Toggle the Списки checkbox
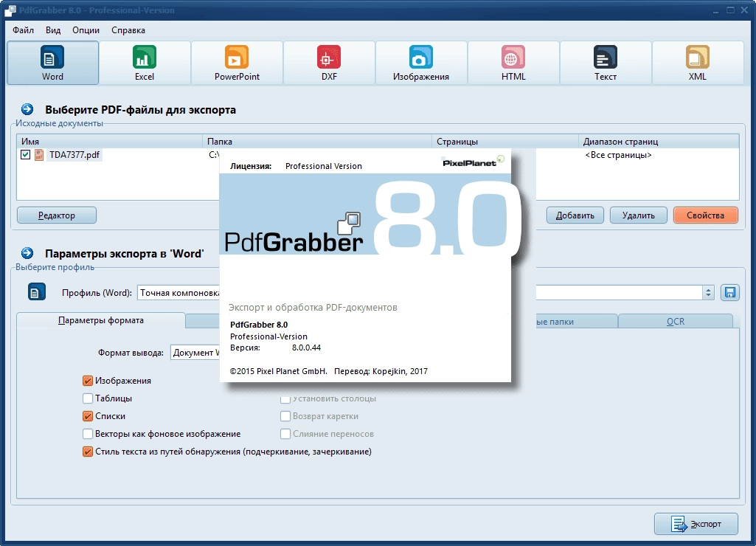The width and height of the screenshot is (756, 546). (87, 415)
